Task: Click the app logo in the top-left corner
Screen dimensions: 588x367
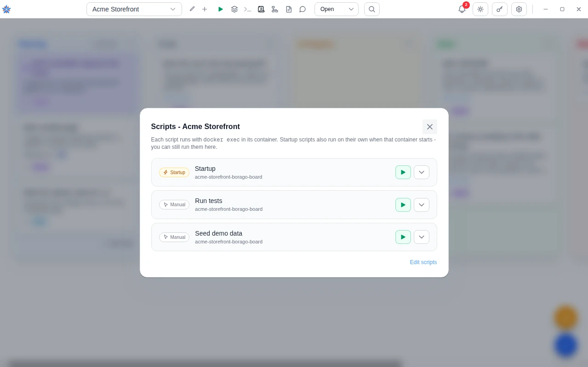Action: tap(6, 9)
